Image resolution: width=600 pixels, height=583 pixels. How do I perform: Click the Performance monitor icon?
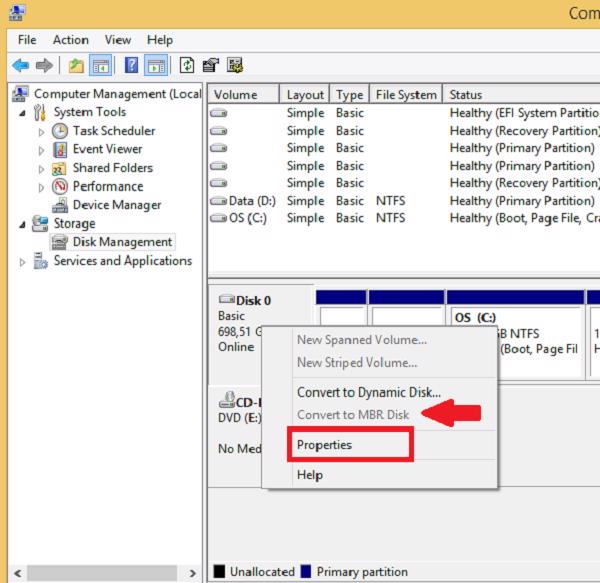point(60,186)
